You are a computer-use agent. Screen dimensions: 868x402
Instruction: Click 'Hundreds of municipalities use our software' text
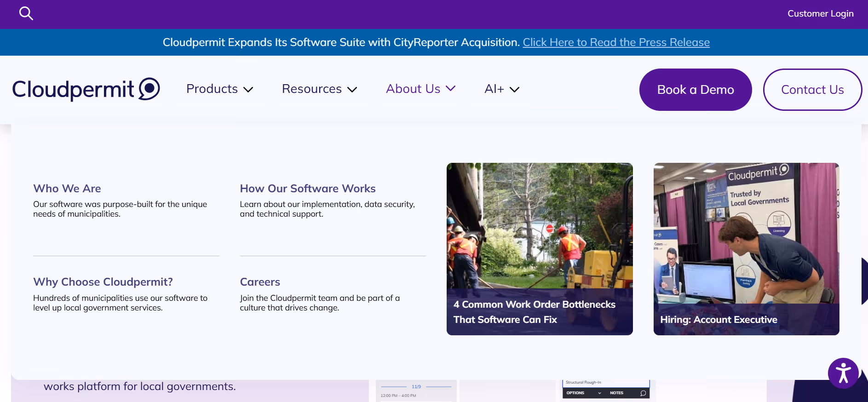click(121, 303)
